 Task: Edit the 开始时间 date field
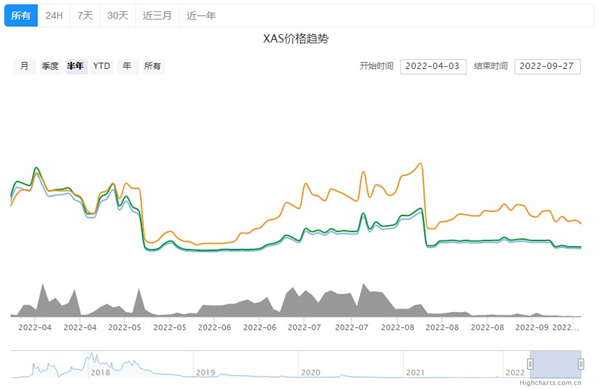coord(433,67)
